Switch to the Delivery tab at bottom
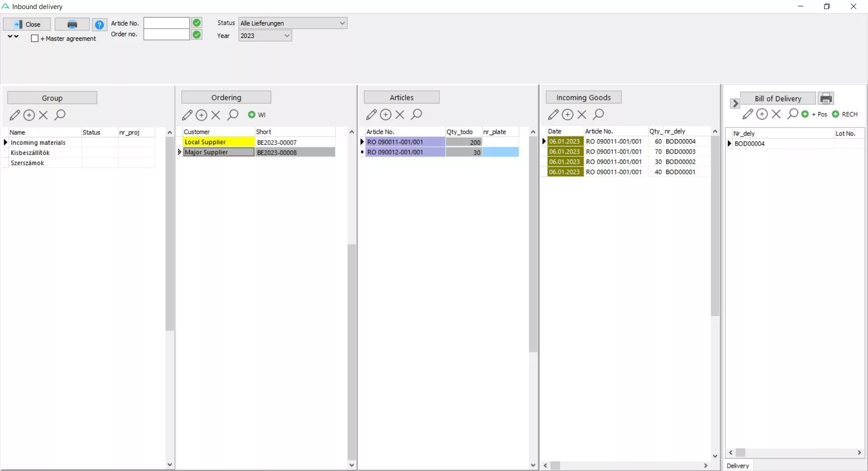The image size is (868, 471). (737, 466)
